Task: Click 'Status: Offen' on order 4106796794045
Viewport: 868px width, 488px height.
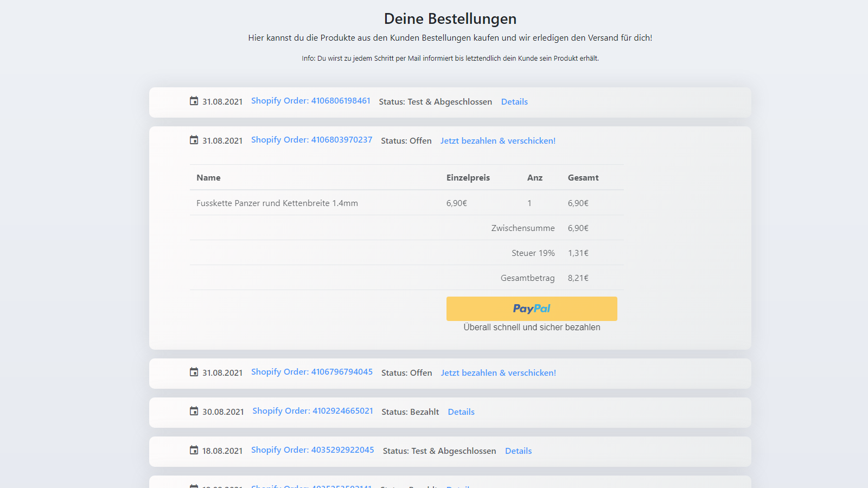Action: 407,373
